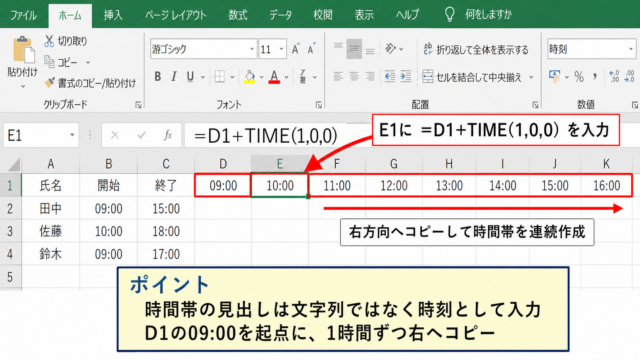Switch to the 表示 (View) tab
The image size is (640, 360).
click(x=364, y=15)
